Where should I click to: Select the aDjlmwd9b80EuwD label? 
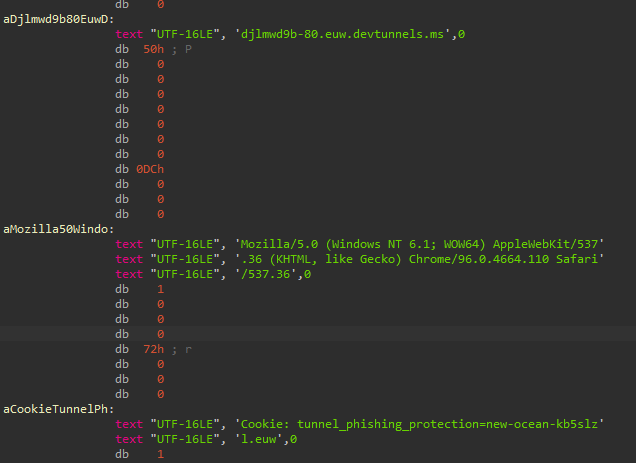tap(59, 19)
